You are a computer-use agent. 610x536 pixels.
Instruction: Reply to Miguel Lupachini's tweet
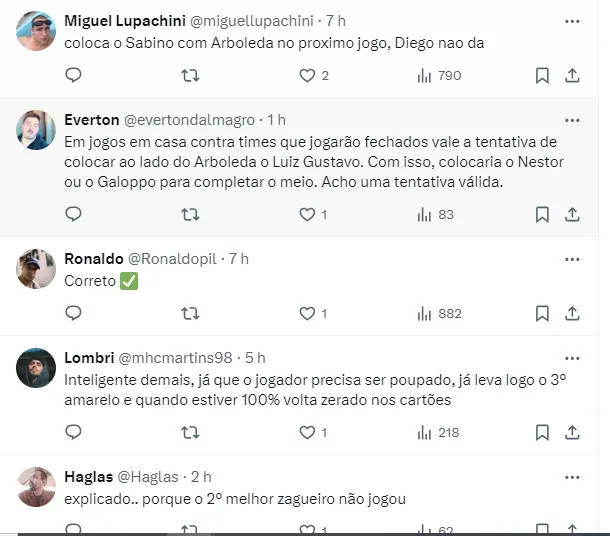pos(73,75)
